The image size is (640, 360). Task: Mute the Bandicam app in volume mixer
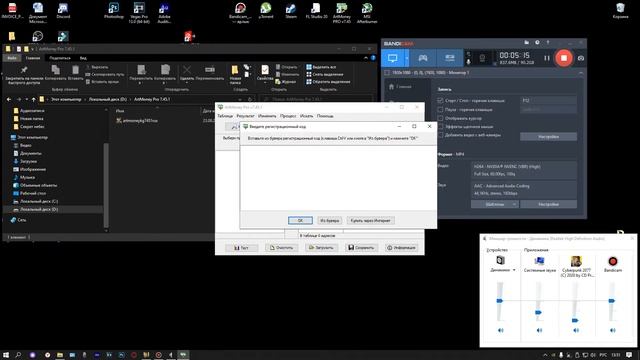tap(612, 330)
